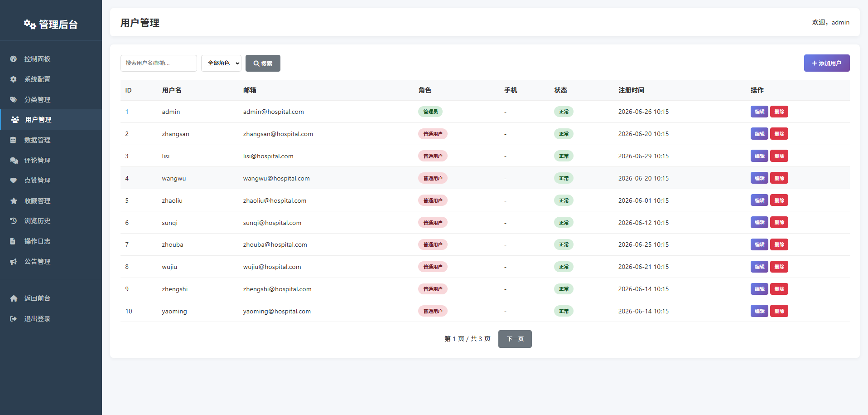Delete user zhaoliu
868x415 pixels.
tap(779, 200)
